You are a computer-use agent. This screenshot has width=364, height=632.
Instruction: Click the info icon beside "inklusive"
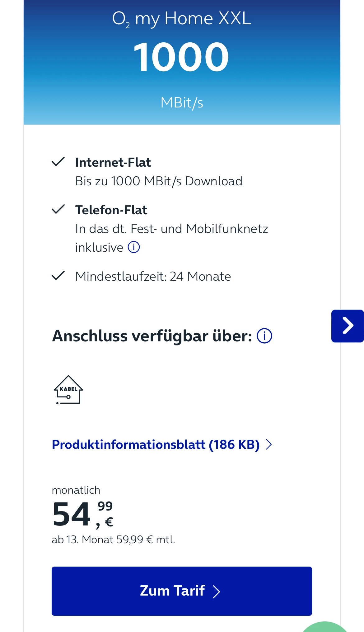coord(134,247)
